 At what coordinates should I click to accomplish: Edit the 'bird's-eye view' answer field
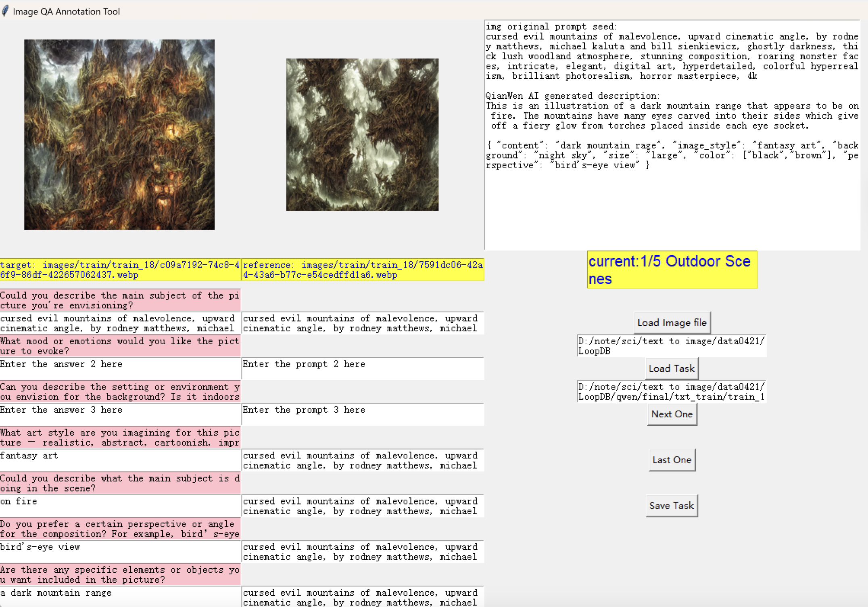coord(120,551)
